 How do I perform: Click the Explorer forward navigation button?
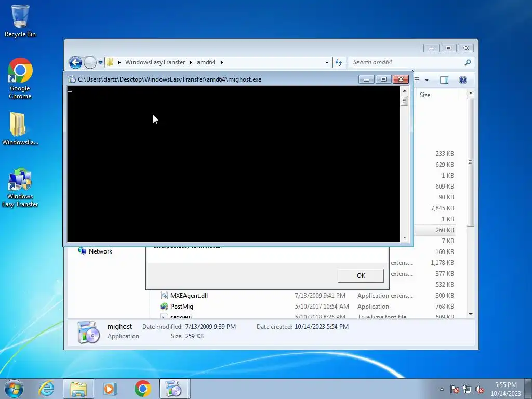[x=90, y=62]
